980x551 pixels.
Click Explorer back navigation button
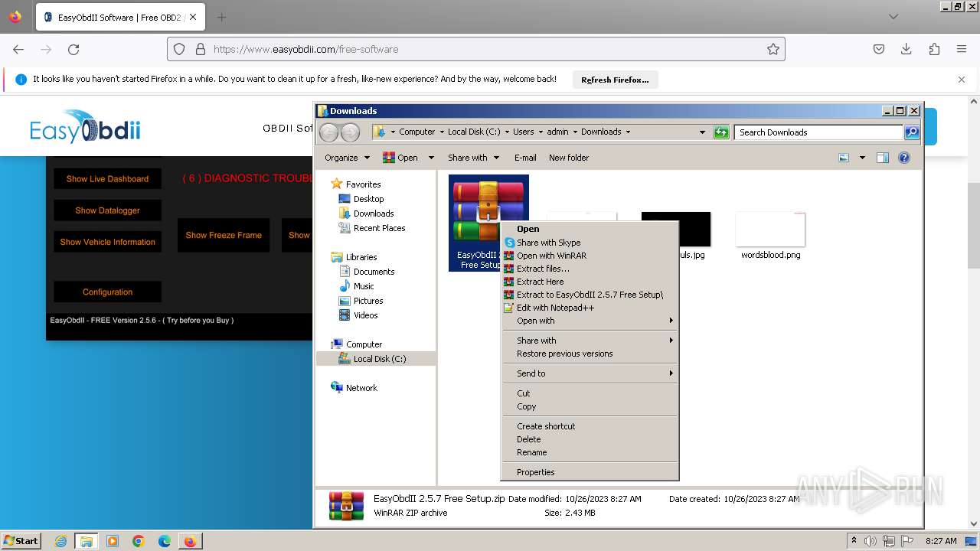click(x=329, y=132)
